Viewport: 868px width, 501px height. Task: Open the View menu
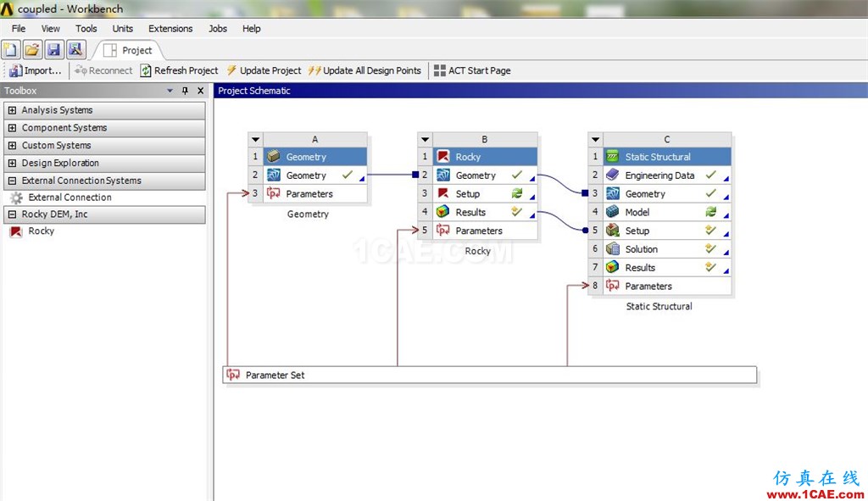(x=50, y=29)
